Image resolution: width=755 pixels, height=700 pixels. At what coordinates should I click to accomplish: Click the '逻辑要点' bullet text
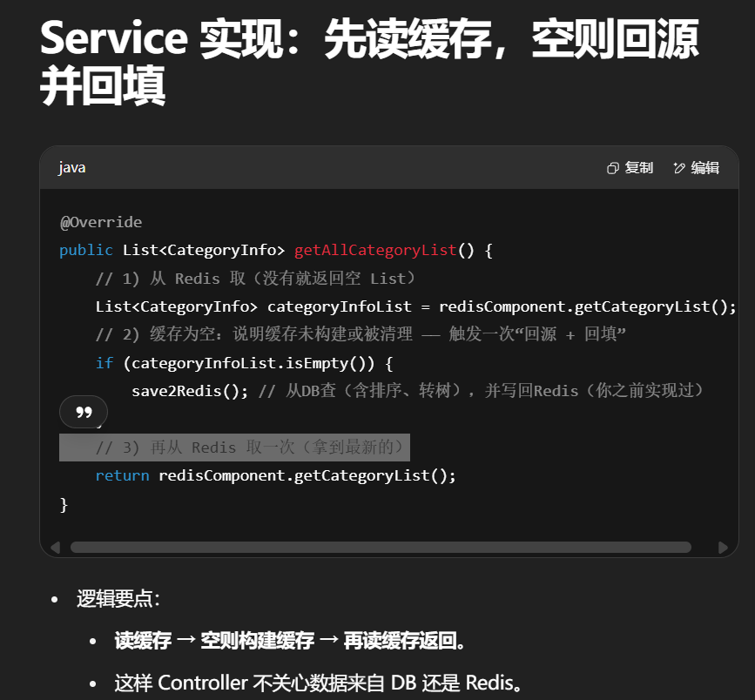(118, 599)
